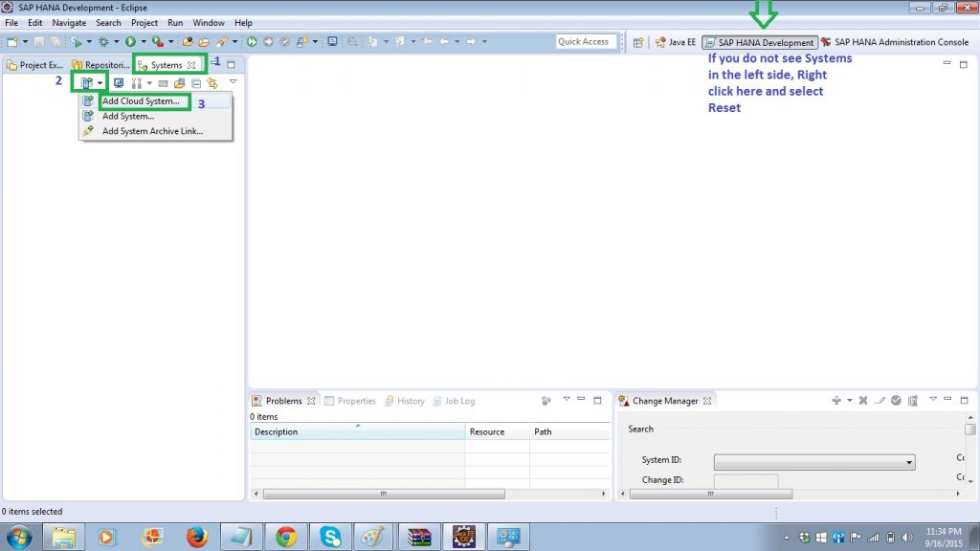Click the Quick Access search field
This screenshot has width=980, height=551.
tap(585, 42)
